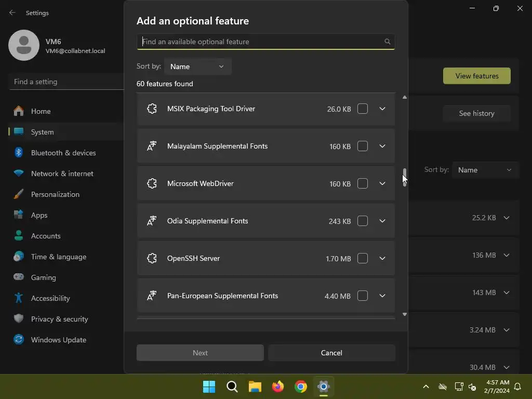Click the View features button
The width and height of the screenshot is (532, 399).
(477, 76)
